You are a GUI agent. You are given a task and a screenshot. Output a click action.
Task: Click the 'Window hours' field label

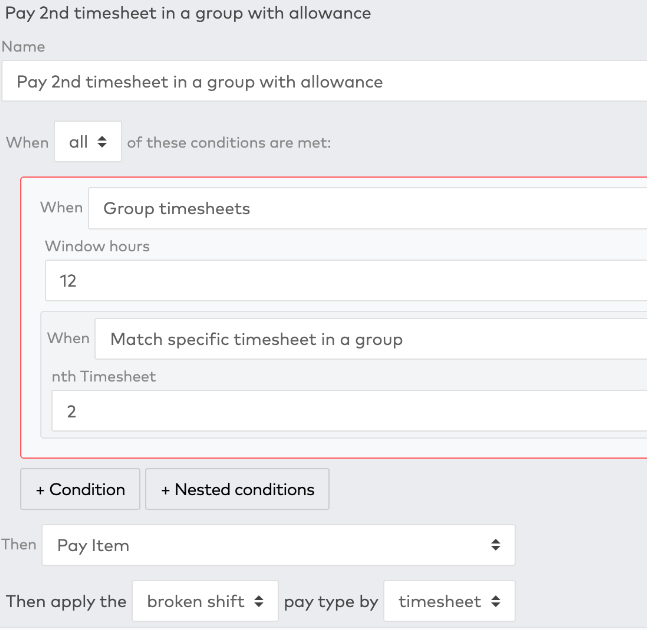(97, 246)
